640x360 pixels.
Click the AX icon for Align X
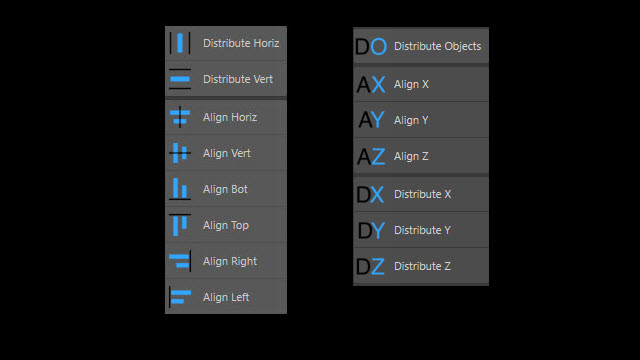click(371, 84)
